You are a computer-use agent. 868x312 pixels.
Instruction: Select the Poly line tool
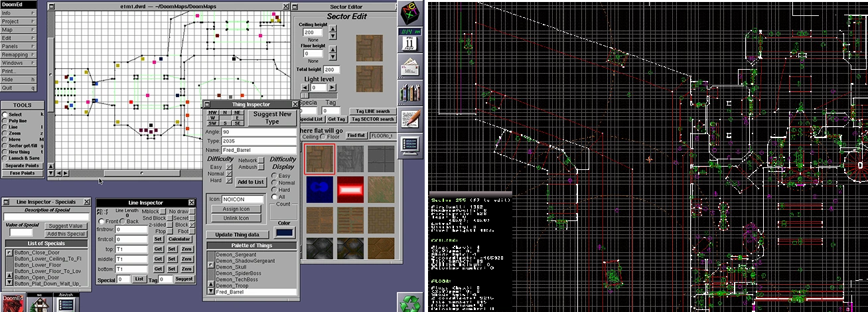5,121
